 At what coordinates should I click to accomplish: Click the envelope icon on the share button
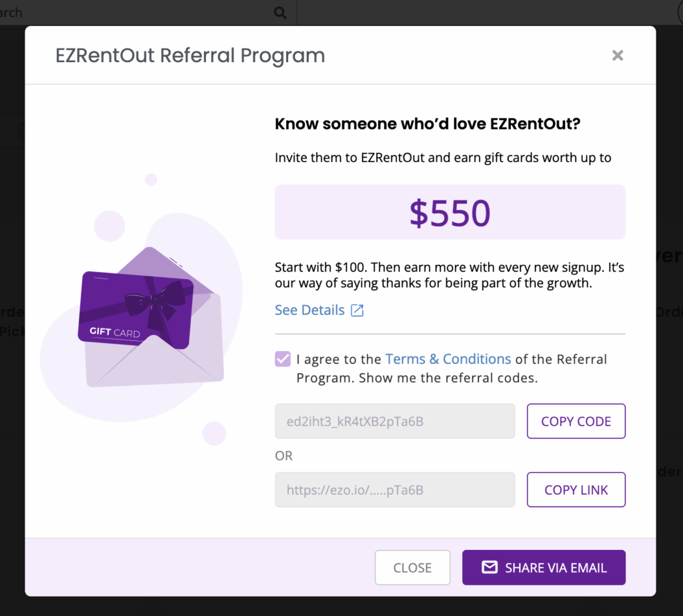(490, 567)
